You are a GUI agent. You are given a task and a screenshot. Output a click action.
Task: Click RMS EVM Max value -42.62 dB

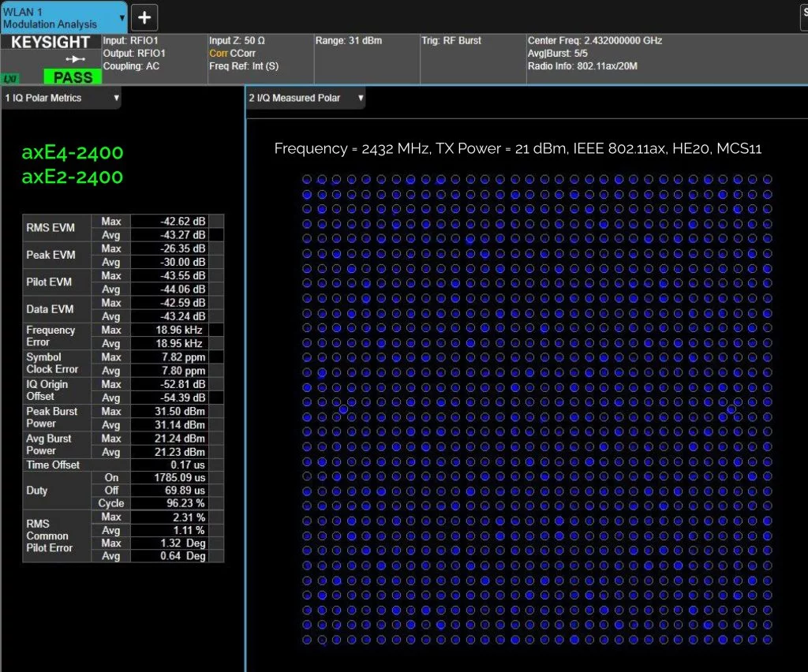(x=169, y=222)
